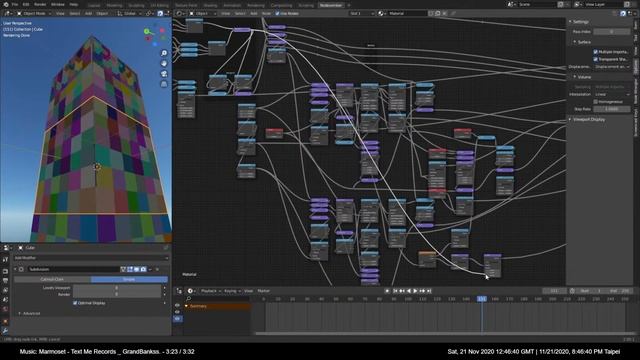Collapse the Volume section
Image resolution: width=640 pixels, height=360 pixels.
[582, 77]
